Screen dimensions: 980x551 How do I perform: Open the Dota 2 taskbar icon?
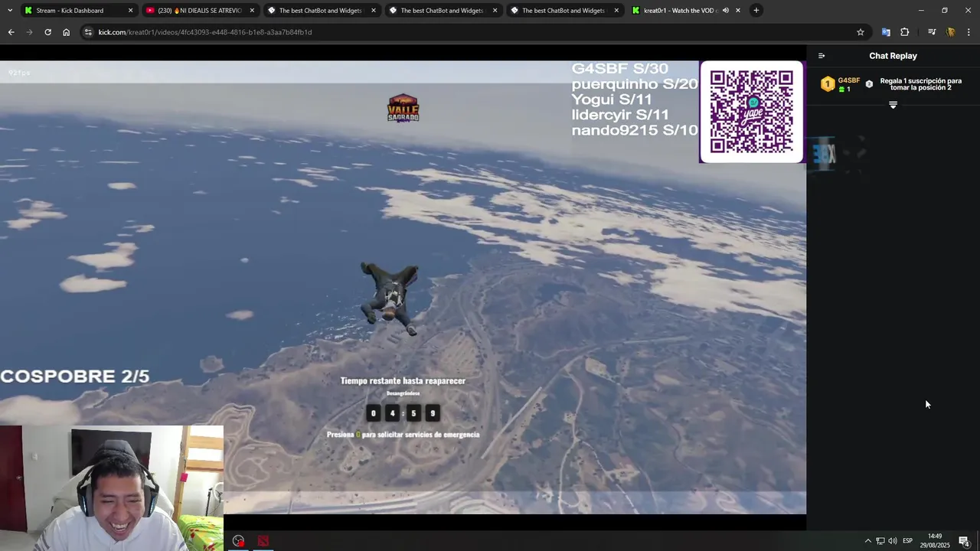[263, 541]
